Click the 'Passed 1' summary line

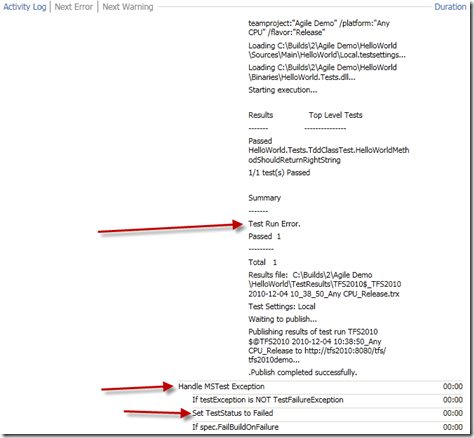[264, 237]
